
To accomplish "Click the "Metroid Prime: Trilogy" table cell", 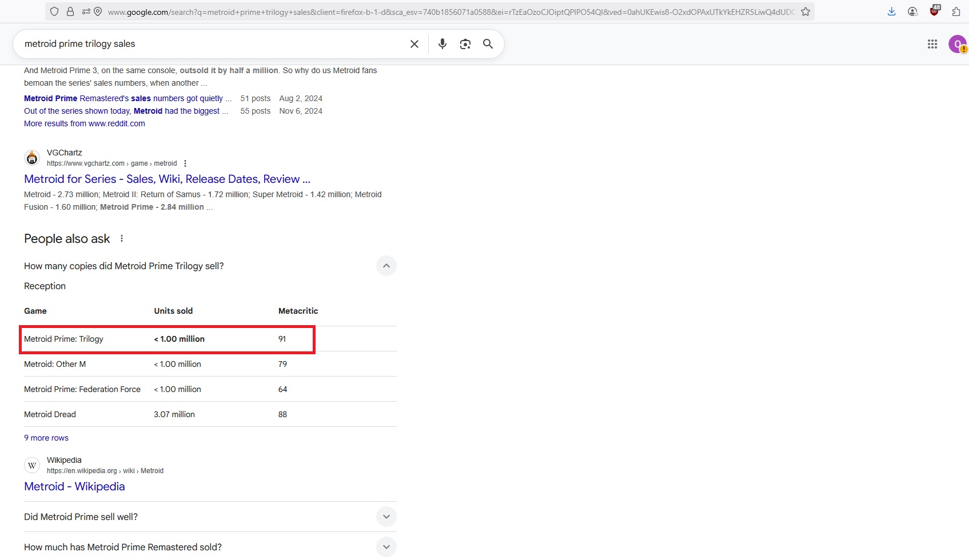I will click(x=63, y=339).
